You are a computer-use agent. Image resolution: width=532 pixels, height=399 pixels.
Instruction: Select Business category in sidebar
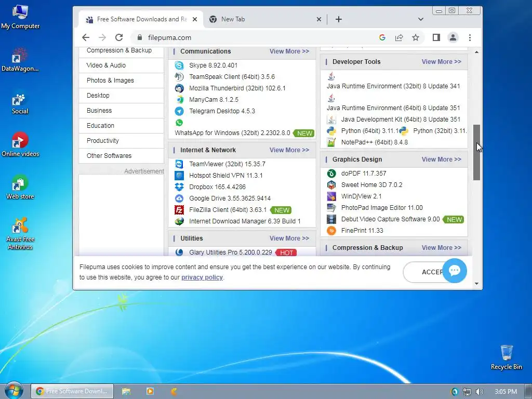click(x=121, y=111)
